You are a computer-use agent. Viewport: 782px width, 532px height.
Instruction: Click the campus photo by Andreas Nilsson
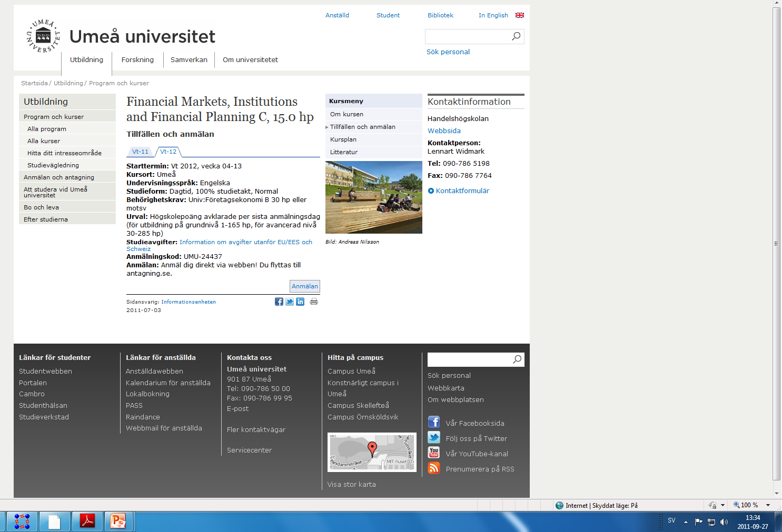click(x=374, y=197)
